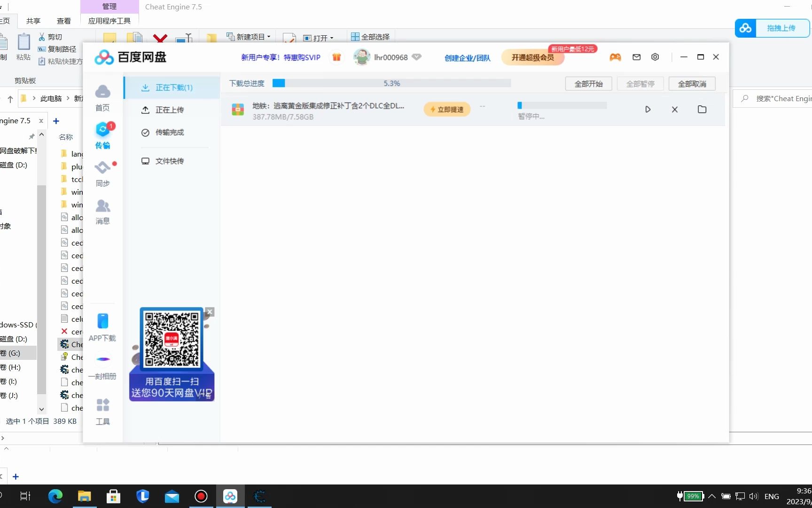
Task: Click the 全部开始 button
Action: [x=588, y=84]
